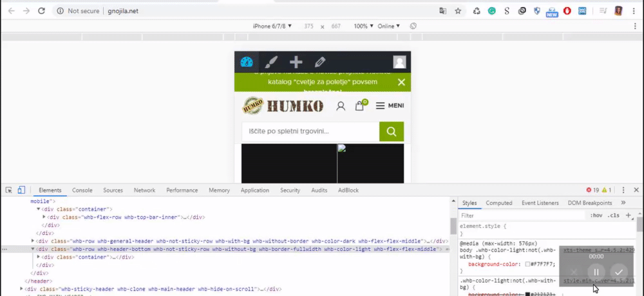
Task: Finish recording with the checkmark button
Action: (x=619, y=272)
